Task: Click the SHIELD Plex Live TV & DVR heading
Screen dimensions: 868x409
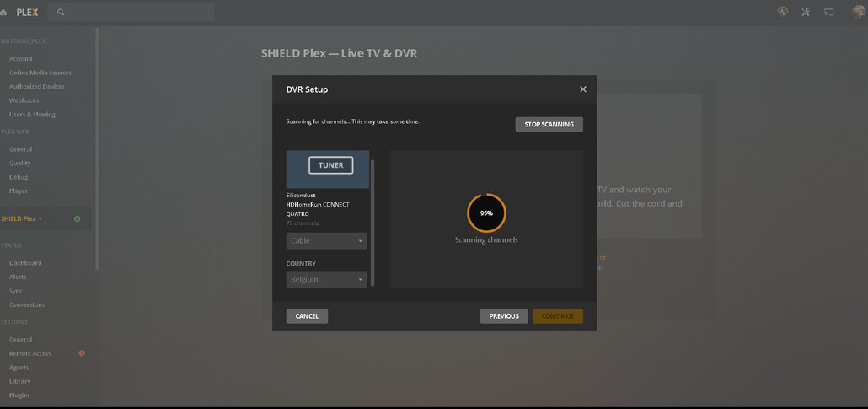Action: [339, 53]
